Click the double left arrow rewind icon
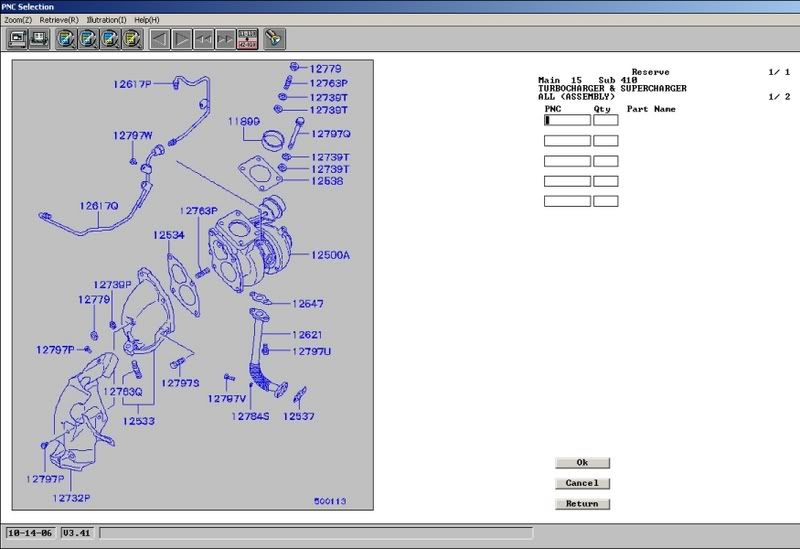This screenshot has width=800, height=549. tap(204, 40)
